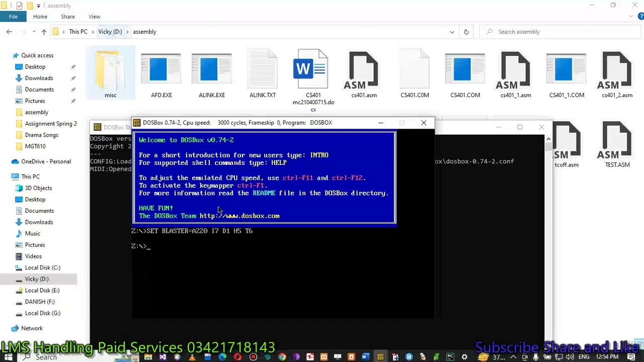Open the address bar history dropdown
Viewport: 644px width, 362px height.
pos(452,32)
